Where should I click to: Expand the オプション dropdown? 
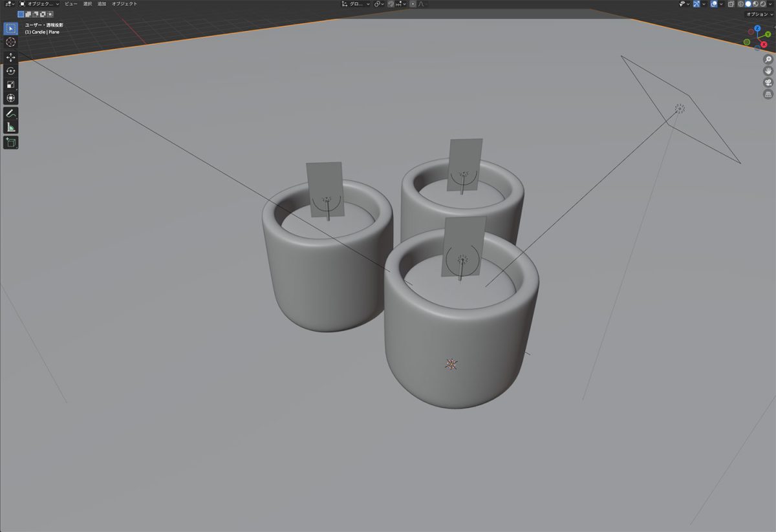tap(758, 14)
